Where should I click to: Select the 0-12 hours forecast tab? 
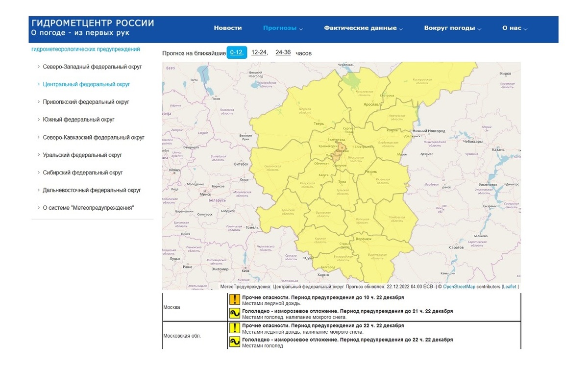pyautogui.click(x=237, y=52)
